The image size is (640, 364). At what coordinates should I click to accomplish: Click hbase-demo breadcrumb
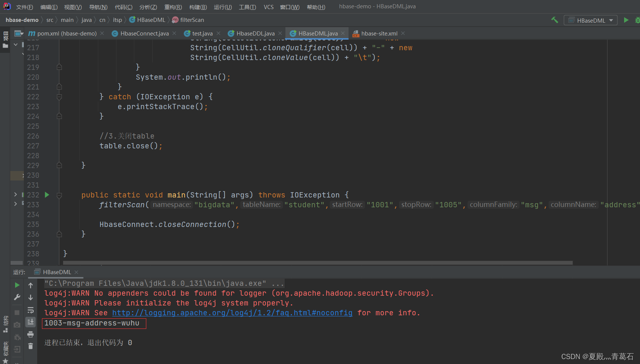22,20
